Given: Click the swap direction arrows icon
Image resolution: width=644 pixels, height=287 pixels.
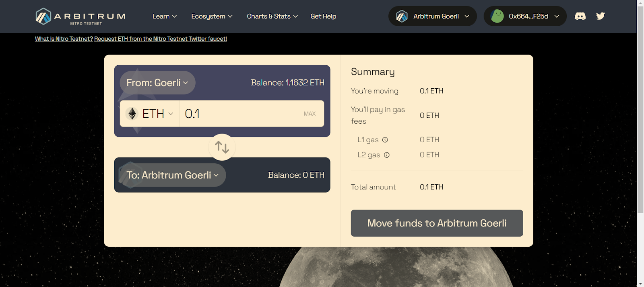Looking at the screenshot, I should (x=222, y=147).
